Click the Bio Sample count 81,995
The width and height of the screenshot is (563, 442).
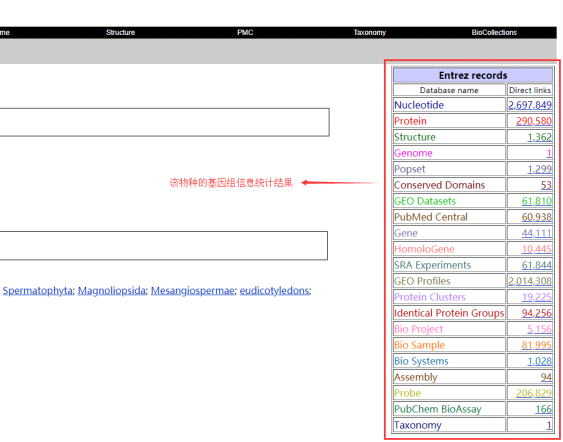[x=536, y=345]
